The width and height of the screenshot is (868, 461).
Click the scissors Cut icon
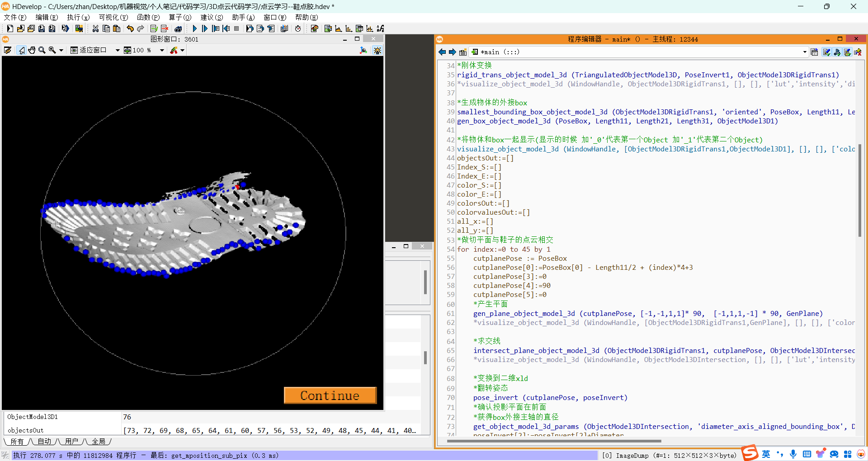tap(95, 28)
